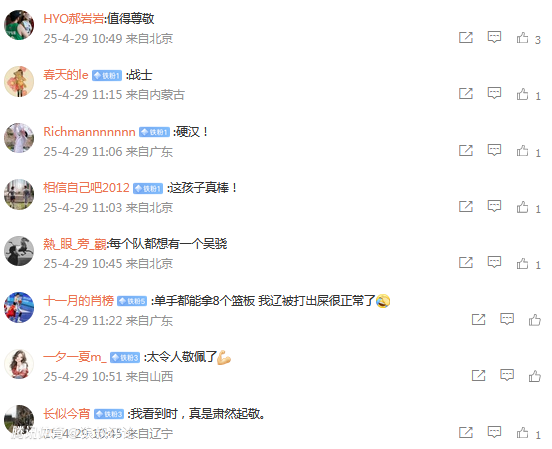The image size is (552, 449).
Task: Like 一夕一夏m_'s comment
Action: pos(535,376)
